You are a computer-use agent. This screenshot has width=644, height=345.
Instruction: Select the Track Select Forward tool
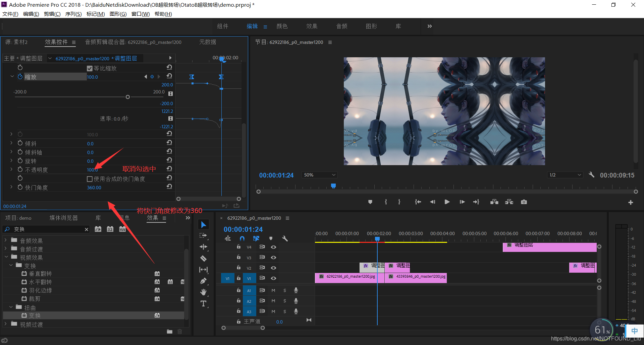click(203, 235)
